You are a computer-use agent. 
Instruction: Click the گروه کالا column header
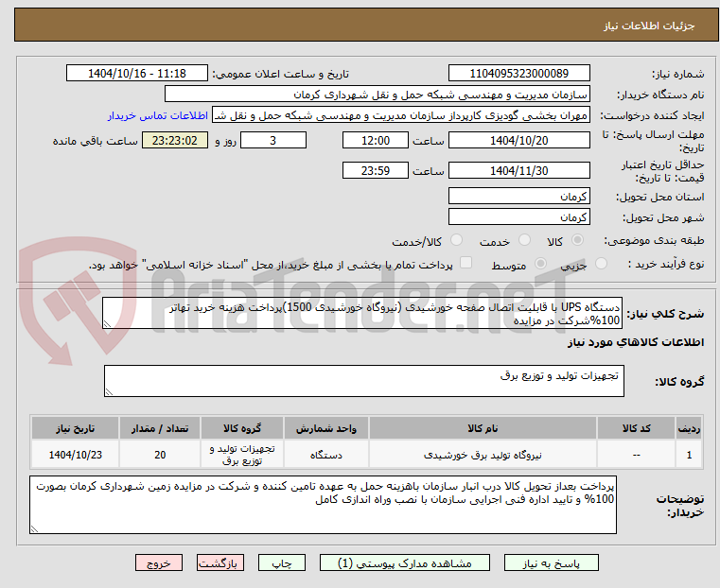pos(242,428)
